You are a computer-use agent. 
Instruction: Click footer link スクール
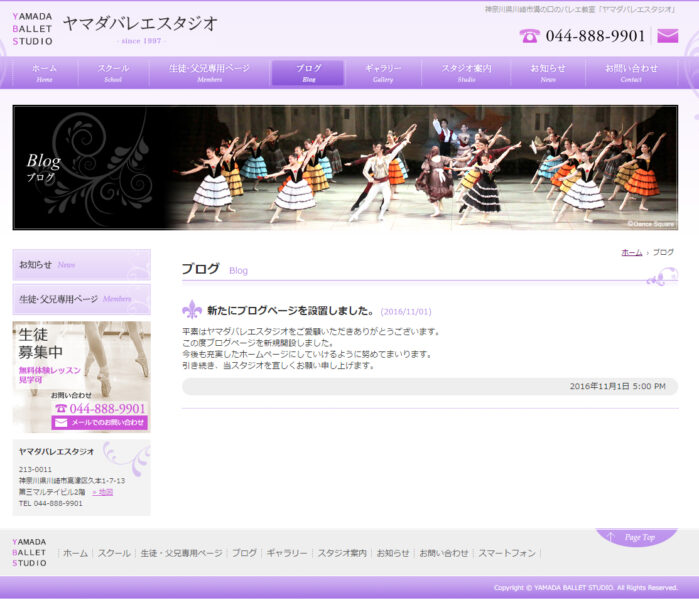114,553
